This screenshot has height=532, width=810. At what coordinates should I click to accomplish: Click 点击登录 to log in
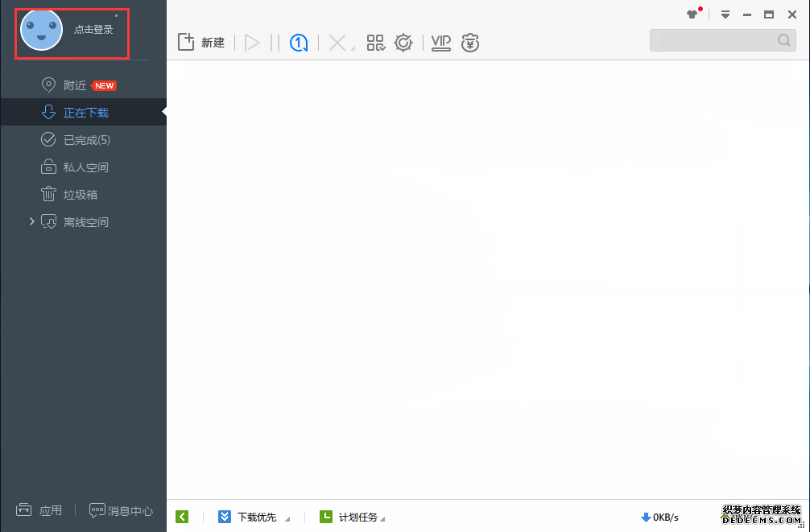point(93,30)
